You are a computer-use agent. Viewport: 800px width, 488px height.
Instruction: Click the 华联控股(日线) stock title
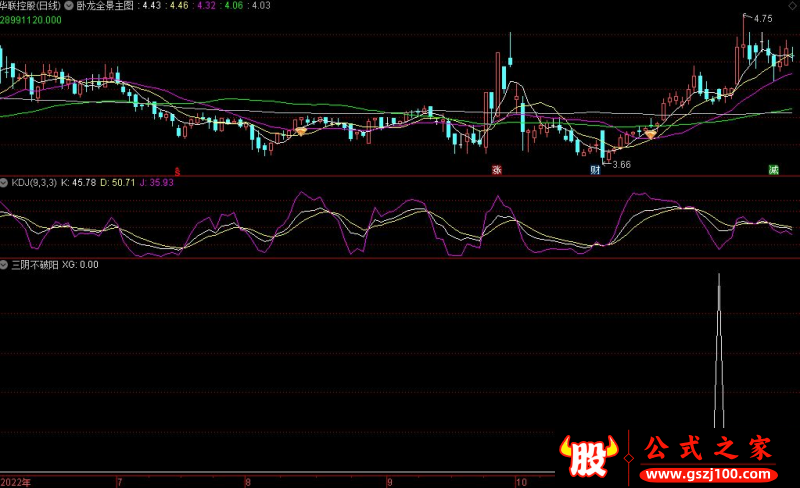coord(30,6)
